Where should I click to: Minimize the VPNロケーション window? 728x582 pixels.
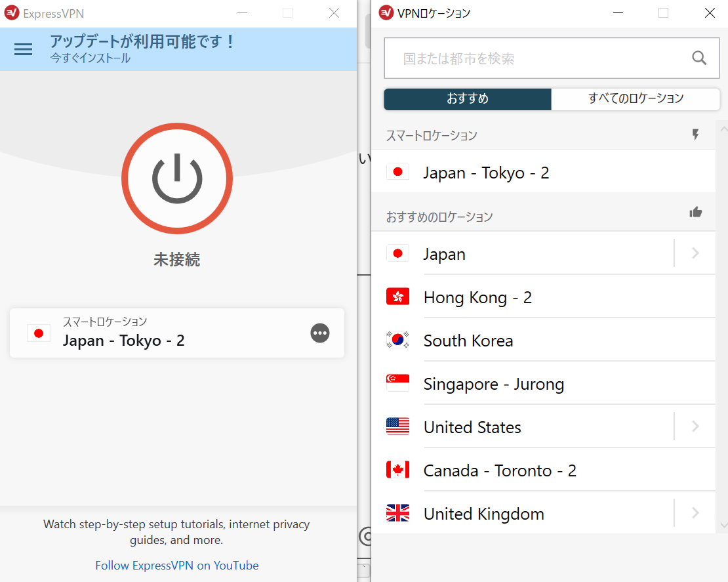click(618, 13)
